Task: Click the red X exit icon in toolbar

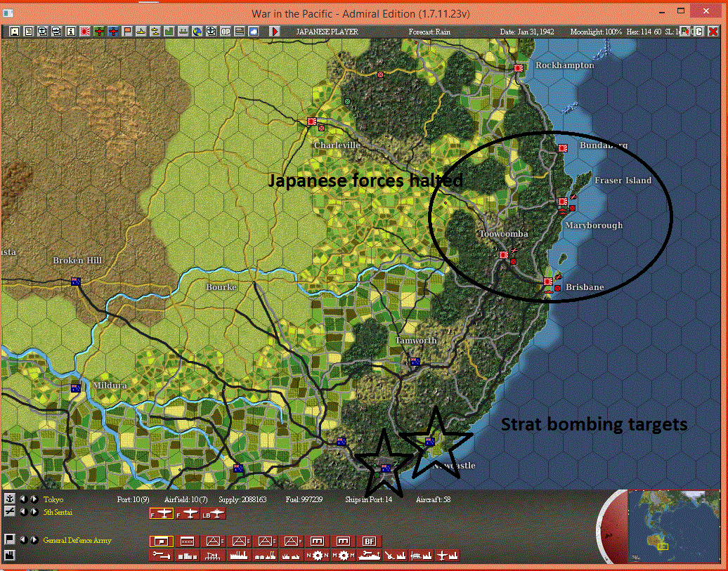Action: [713, 32]
